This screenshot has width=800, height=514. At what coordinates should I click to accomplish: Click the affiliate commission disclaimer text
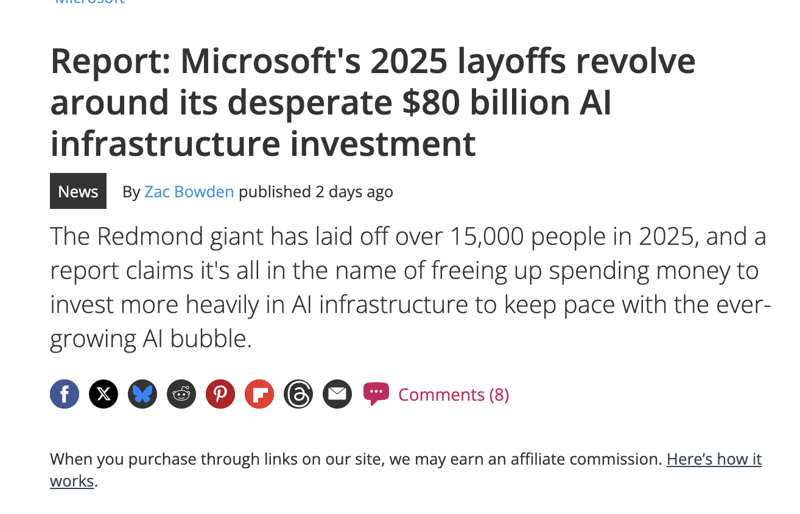pos(356,459)
